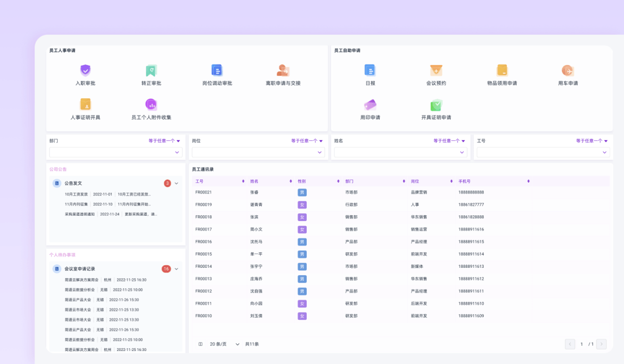
Task: Open the 工号 等于任意一个 condition dropdown
Action: pos(592,141)
